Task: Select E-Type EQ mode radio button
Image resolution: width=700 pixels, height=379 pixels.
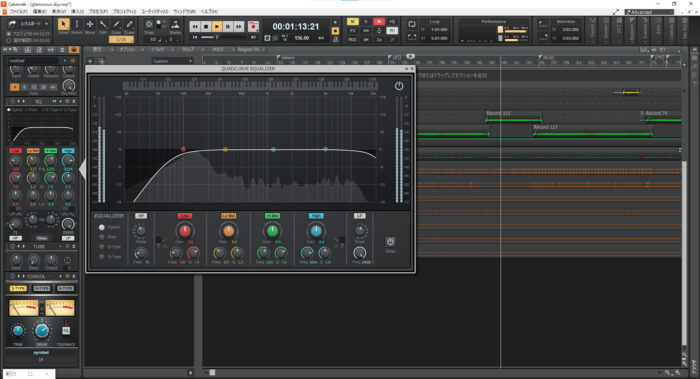Action: coord(102,247)
